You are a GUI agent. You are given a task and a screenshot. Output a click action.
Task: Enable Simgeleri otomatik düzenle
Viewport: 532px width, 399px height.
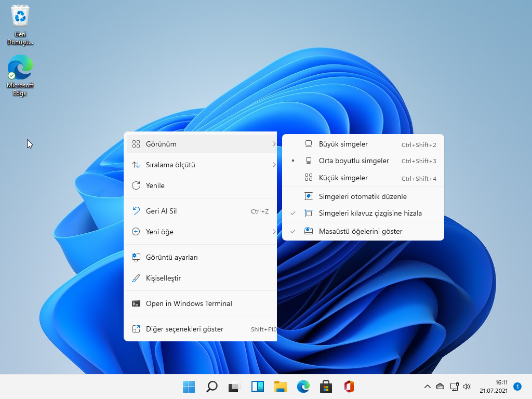pyautogui.click(x=369, y=196)
